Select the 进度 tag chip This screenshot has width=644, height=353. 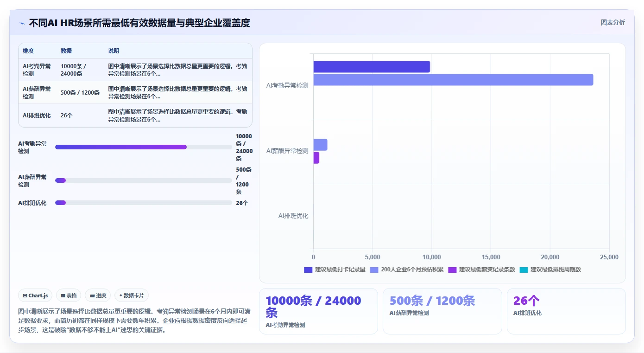tap(98, 295)
